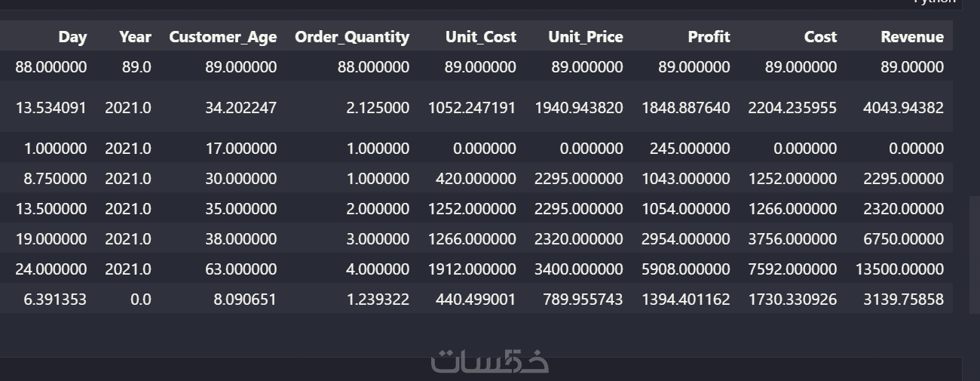Select the Year column header
The image size is (980, 381).
[135, 36]
